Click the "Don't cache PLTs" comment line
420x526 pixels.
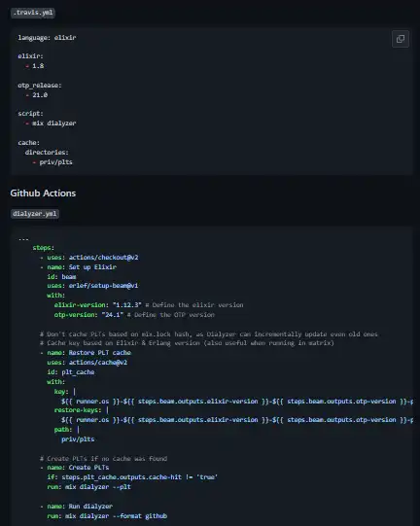(x=209, y=334)
